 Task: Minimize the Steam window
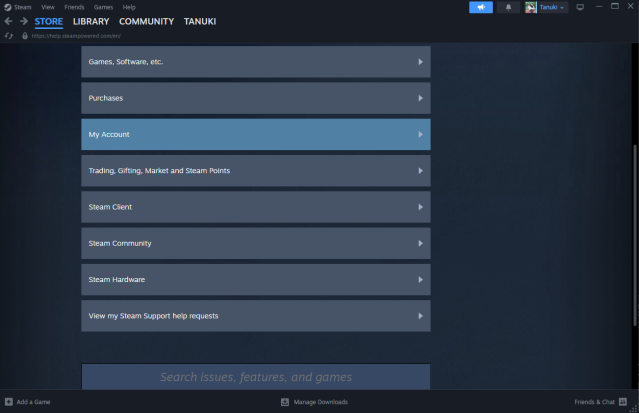click(x=599, y=7)
